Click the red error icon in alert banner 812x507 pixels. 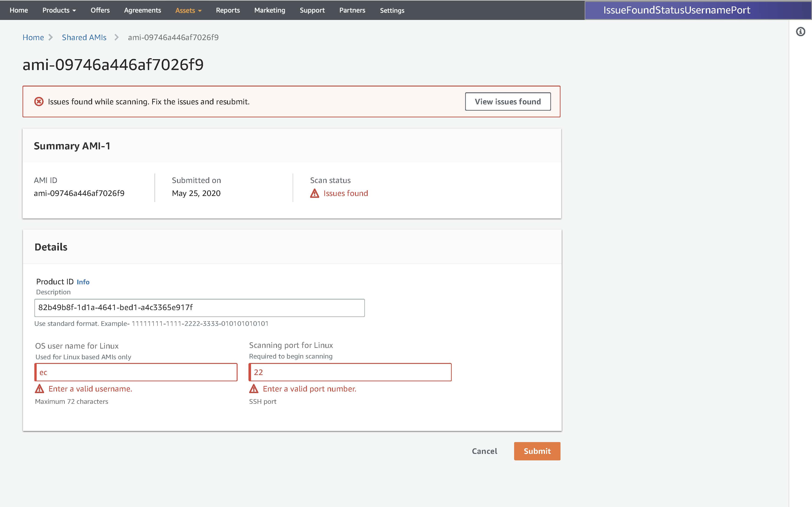click(39, 102)
